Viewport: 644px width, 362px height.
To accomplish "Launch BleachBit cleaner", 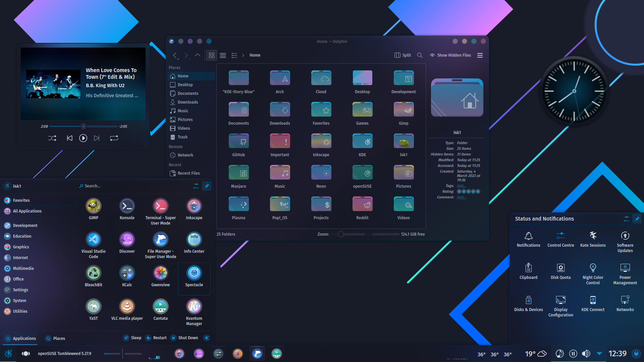I will [93, 276].
